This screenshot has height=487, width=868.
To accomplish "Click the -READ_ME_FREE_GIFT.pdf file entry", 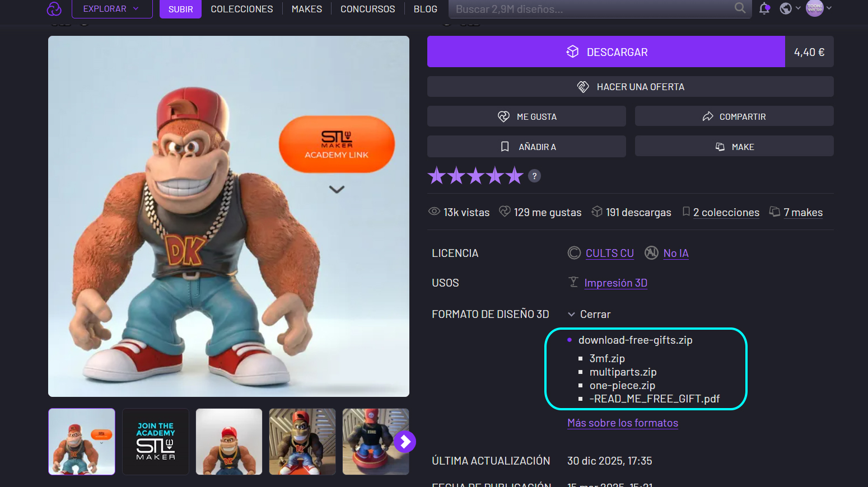I will 655,399.
